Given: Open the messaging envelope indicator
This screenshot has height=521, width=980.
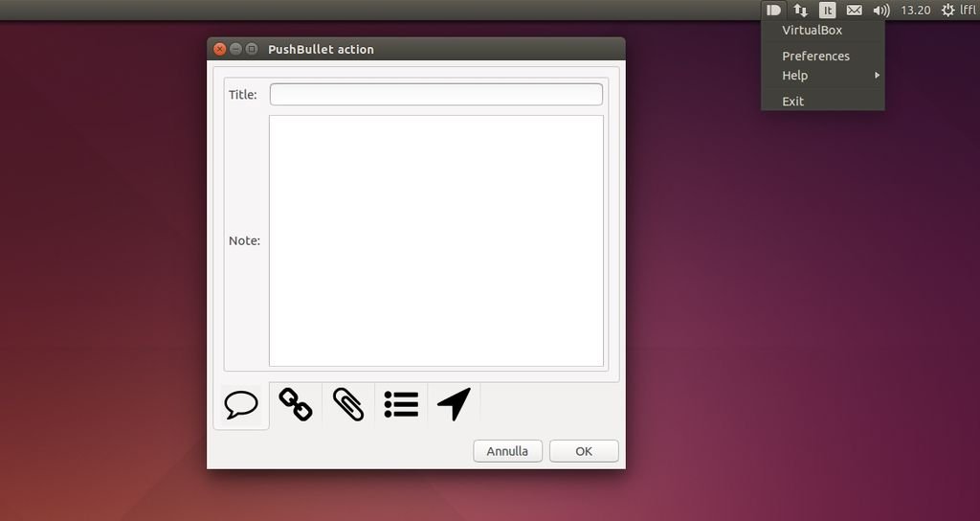Looking at the screenshot, I should pos(855,10).
